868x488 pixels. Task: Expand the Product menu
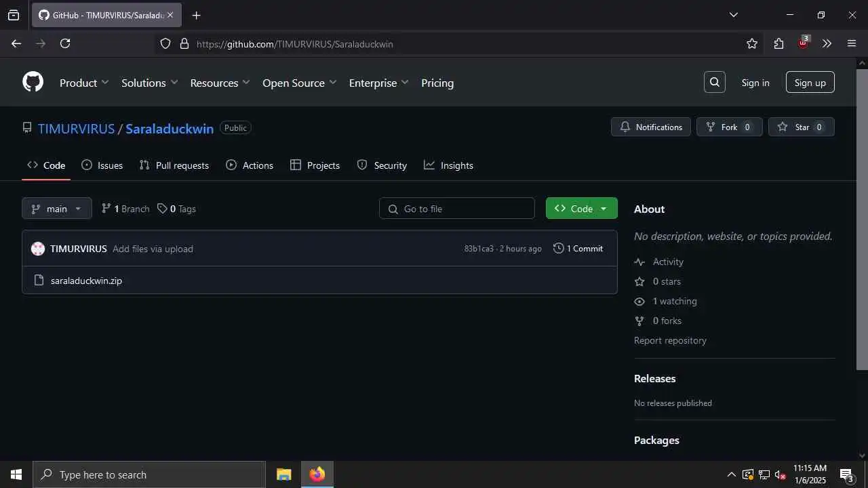pyautogui.click(x=84, y=83)
